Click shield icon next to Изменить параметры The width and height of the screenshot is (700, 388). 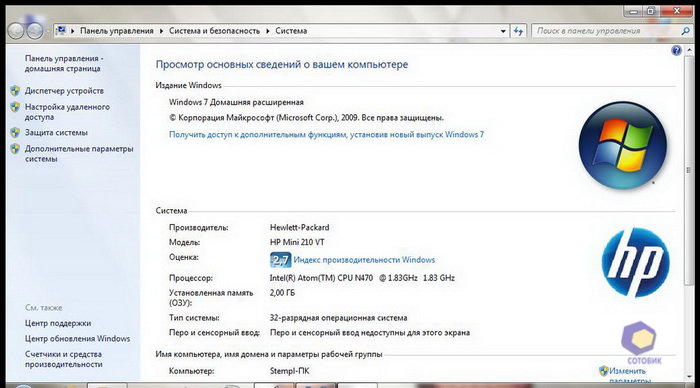[x=604, y=371]
